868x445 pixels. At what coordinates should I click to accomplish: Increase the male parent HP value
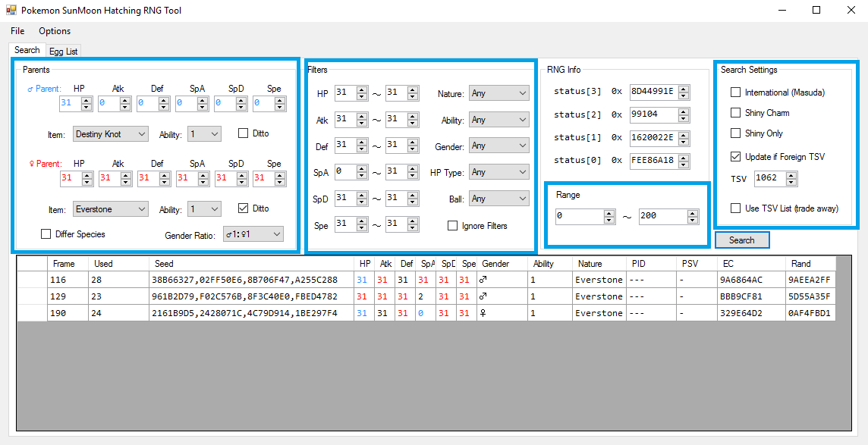86,100
